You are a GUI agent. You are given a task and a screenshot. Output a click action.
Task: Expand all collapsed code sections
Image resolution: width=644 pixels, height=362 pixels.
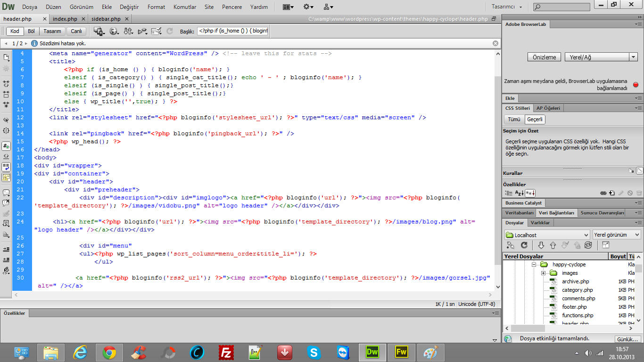pos(6,104)
